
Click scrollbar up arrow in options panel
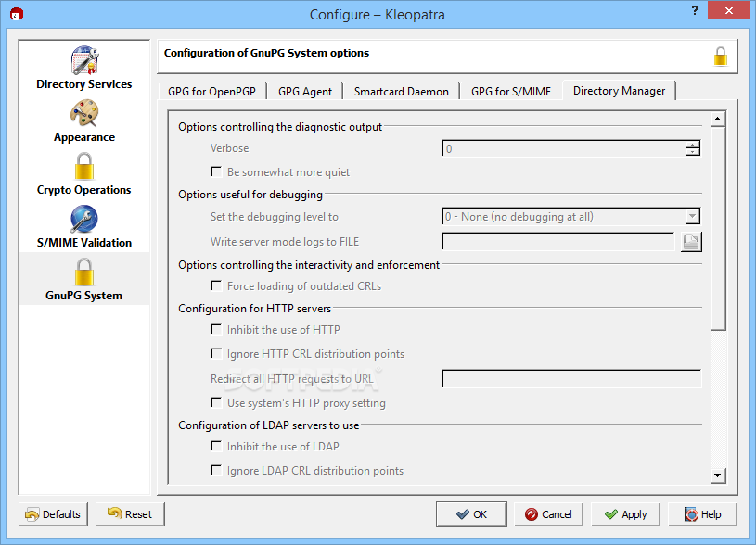click(718, 119)
